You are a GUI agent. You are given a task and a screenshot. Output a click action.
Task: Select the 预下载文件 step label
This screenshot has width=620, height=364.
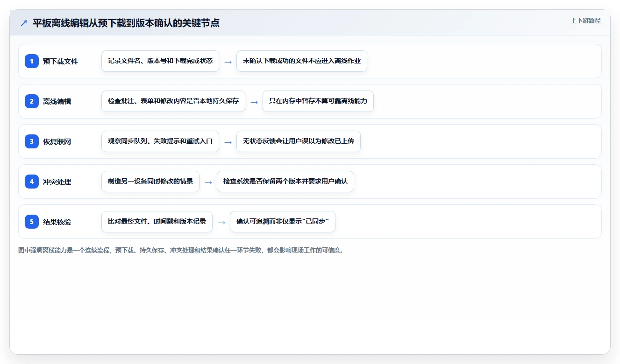tap(60, 61)
